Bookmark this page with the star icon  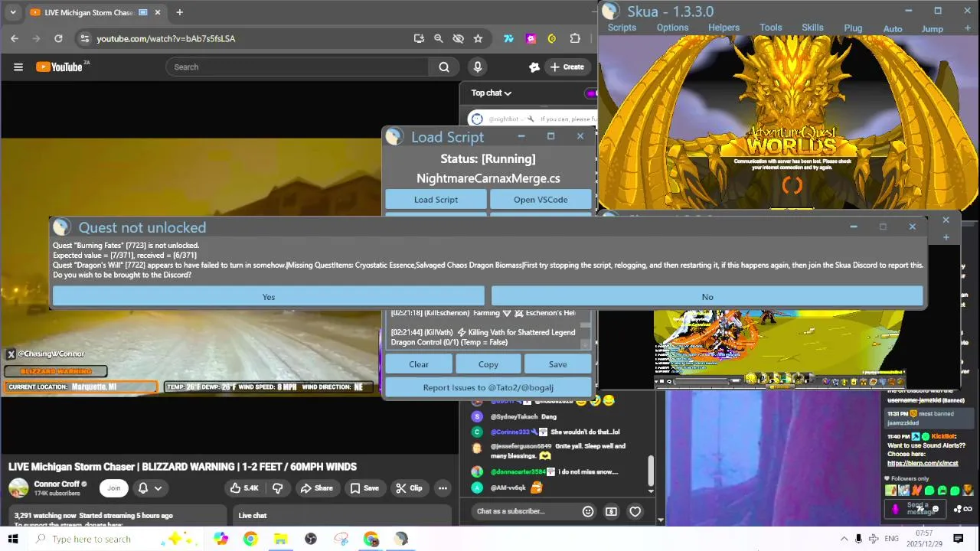point(478,38)
